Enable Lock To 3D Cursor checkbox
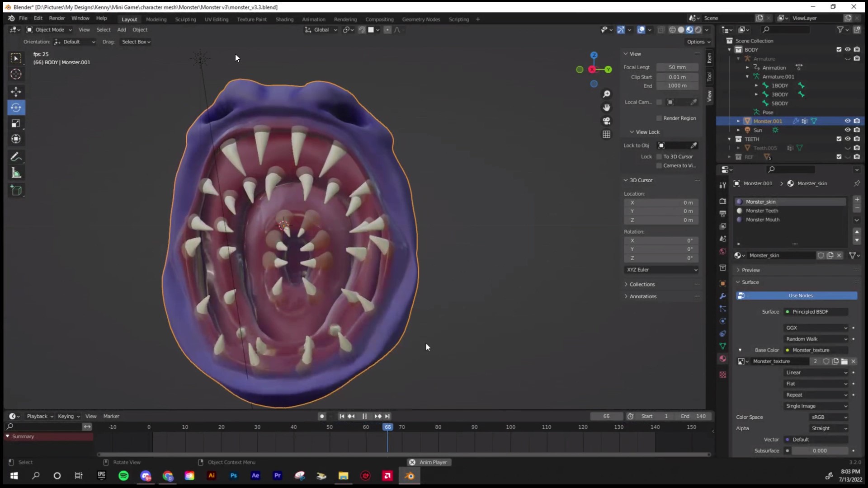Image resolution: width=868 pixels, height=488 pixels. [x=659, y=157]
